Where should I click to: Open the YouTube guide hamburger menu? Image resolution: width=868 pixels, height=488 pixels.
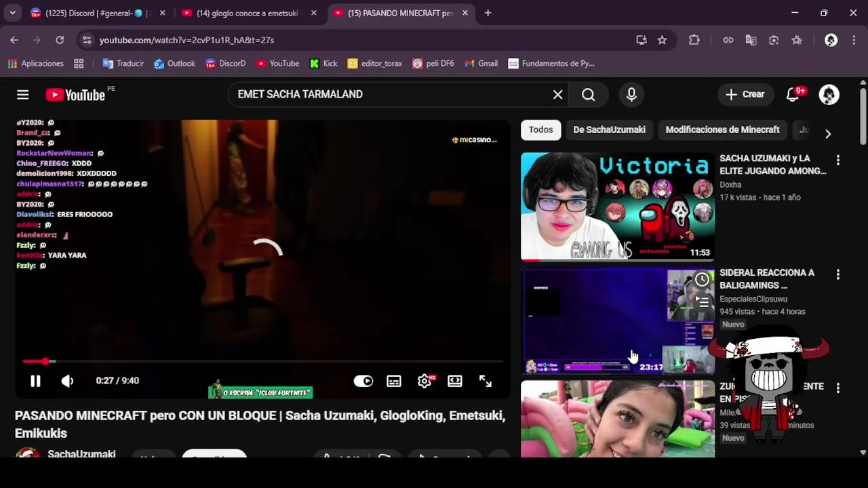23,95
